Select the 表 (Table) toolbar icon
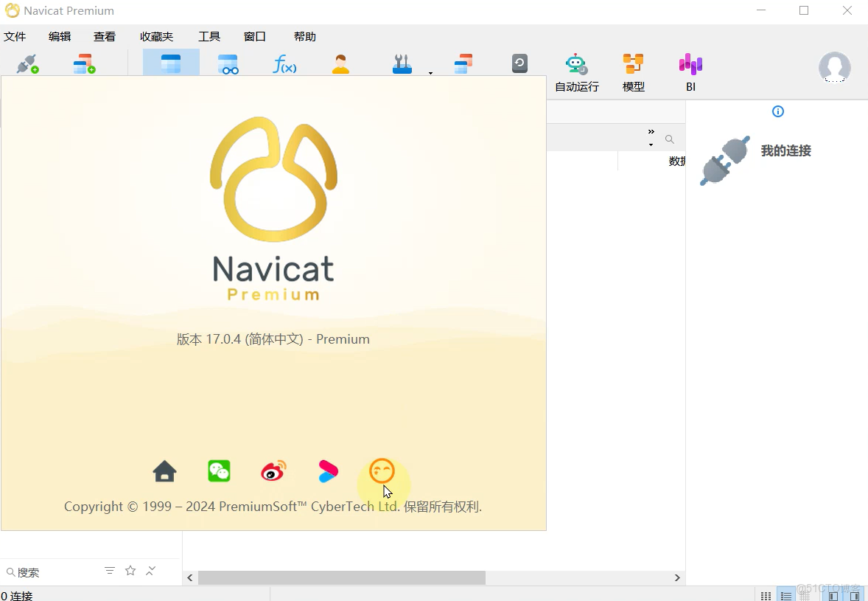The width and height of the screenshot is (868, 601). tap(170, 63)
